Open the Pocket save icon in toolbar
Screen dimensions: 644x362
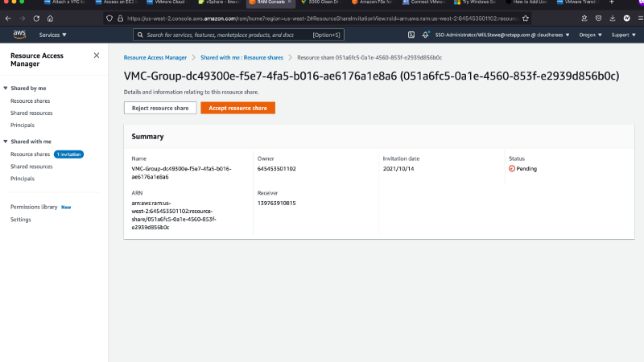[x=598, y=19]
